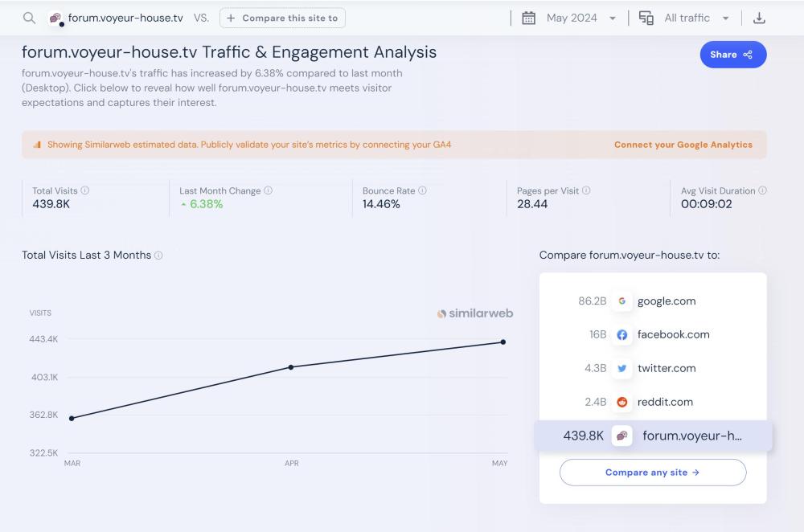Viewport: 804px width, 532px height.
Task: Click the Avg Visit Duration info icon
Action: point(762,191)
